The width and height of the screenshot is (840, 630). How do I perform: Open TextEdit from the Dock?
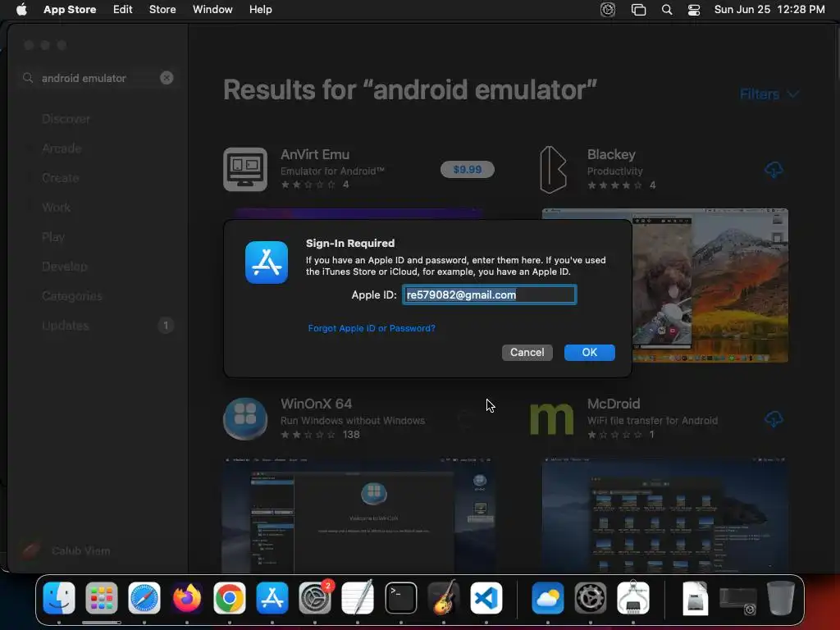click(358, 598)
